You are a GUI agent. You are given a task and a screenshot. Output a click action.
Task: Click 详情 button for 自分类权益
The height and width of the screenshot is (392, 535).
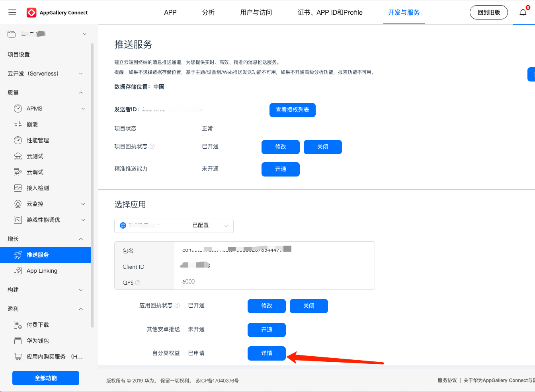(266, 353)
